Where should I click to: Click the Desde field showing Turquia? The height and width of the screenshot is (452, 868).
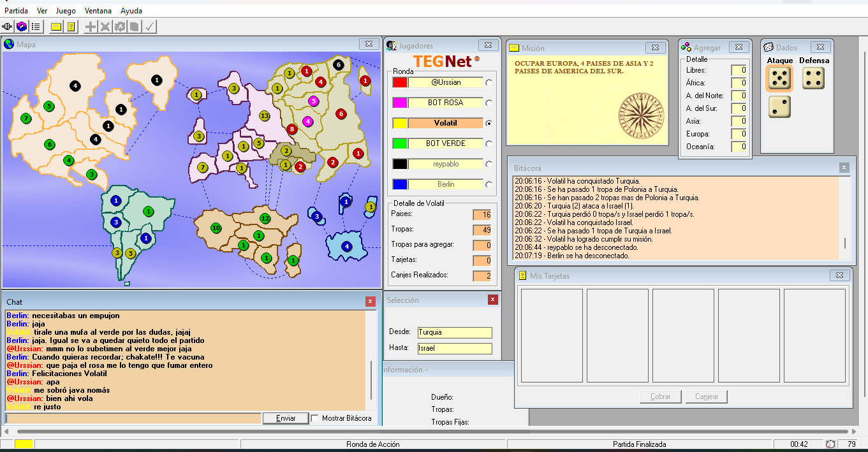[455, 332]
